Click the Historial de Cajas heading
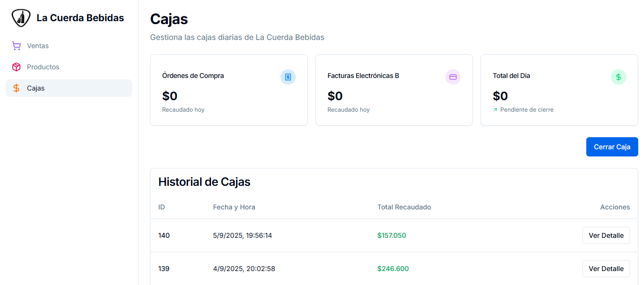 pyautogui.click(x=204, y=182)
